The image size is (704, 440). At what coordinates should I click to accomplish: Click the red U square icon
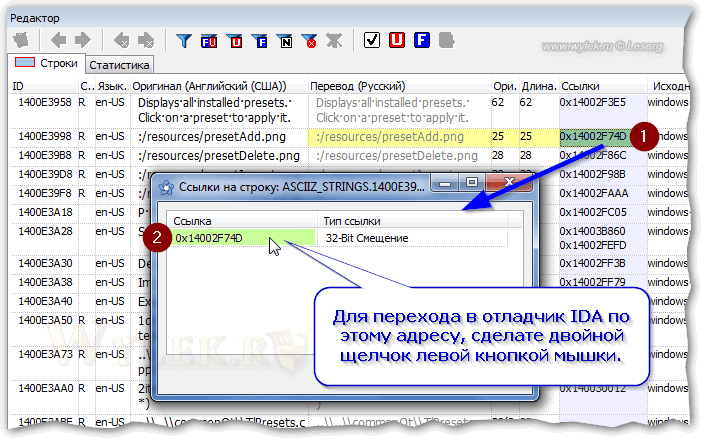[397, 40]
